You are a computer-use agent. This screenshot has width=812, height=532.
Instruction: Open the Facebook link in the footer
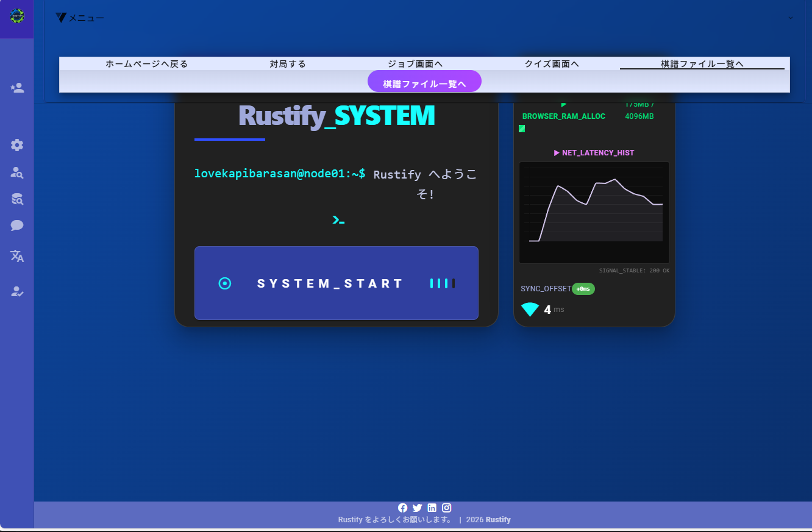coord(402,508)
